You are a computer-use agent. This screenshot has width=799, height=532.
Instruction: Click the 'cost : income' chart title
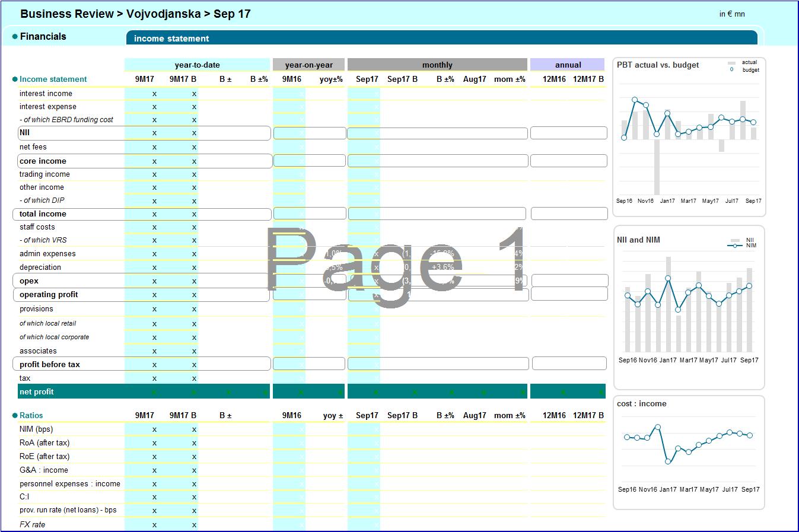642,403
